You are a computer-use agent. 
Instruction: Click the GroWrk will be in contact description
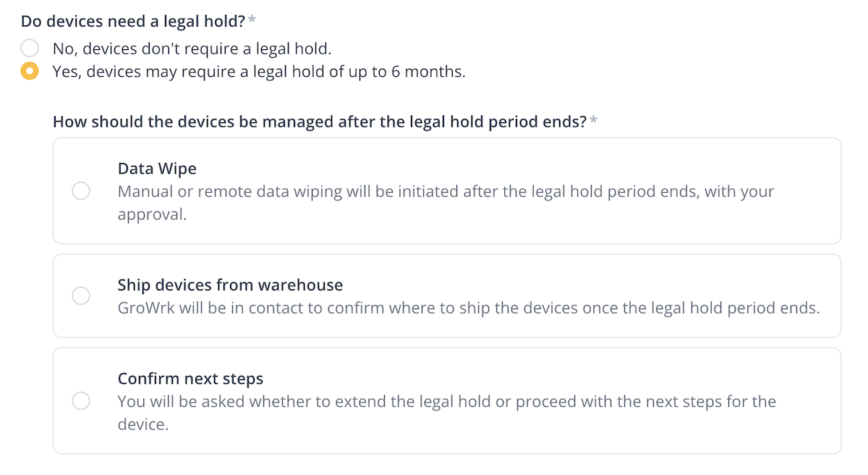tap(469, 308)
